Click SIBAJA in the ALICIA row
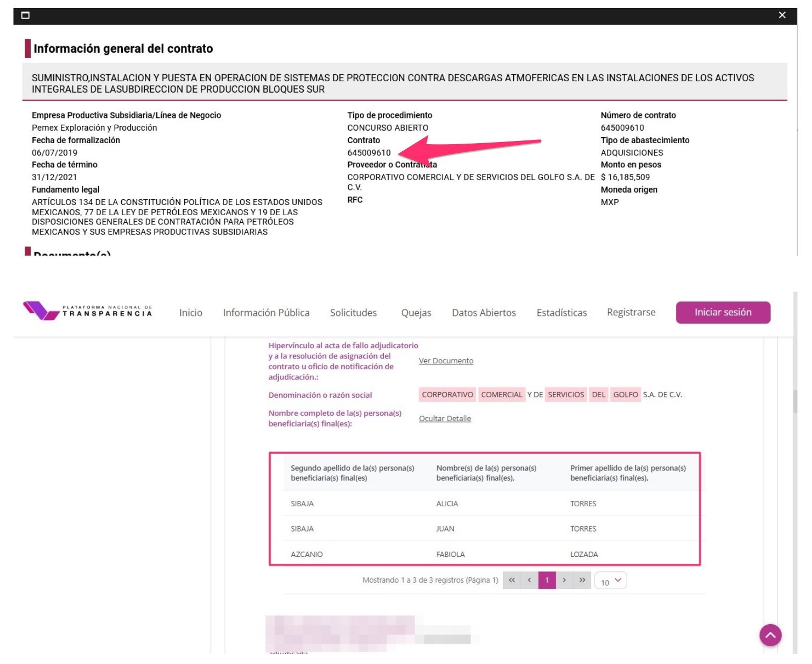 (302, 504)
